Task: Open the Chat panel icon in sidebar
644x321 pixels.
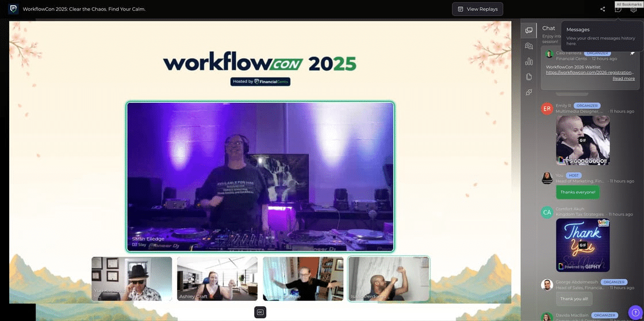Action: pyautogui.click(x=529, y=30)
